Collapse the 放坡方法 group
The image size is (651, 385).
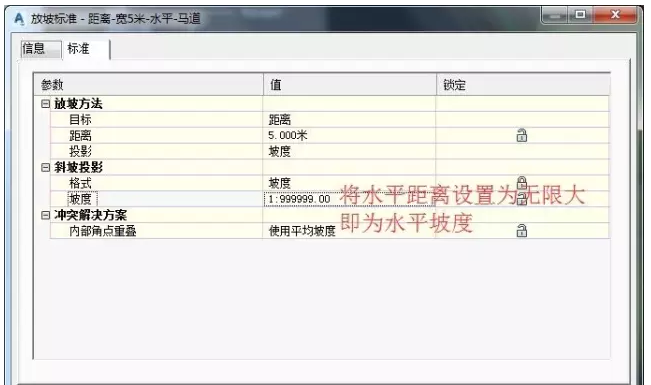coord(46,104)
